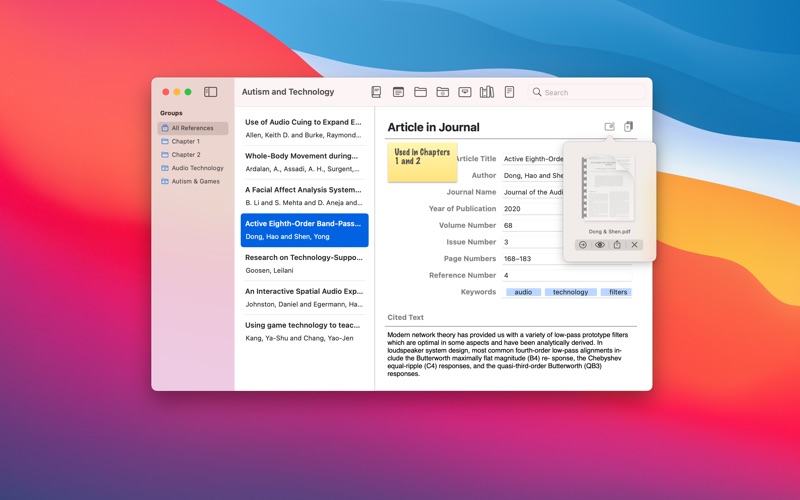Click the 'filters' keyword tag
This screenshot has width=800, height=500.
pyautogui.click(x=616, y=292)
